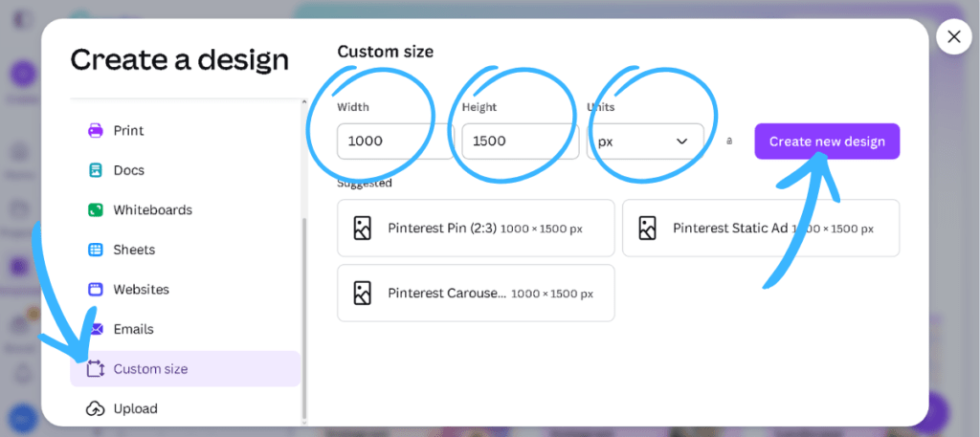Select Emails in the sidebar
Viewport: 980px width, 437px height.
185,329
